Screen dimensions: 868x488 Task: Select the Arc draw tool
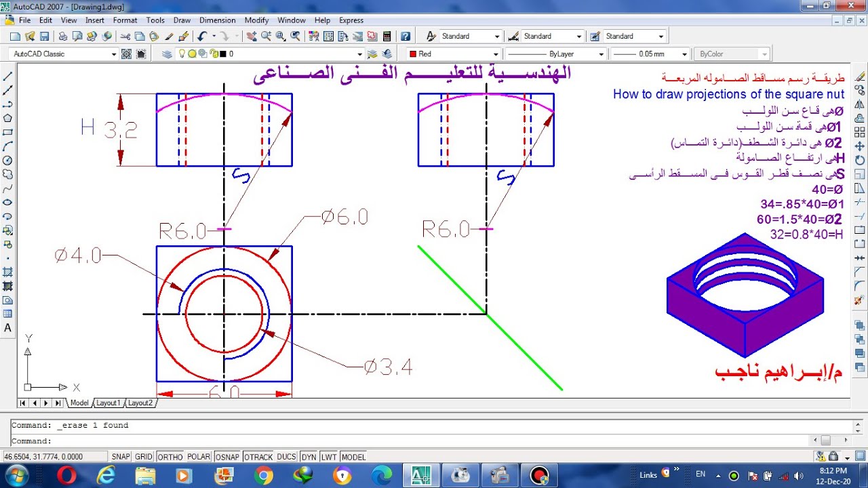[8, 146]
